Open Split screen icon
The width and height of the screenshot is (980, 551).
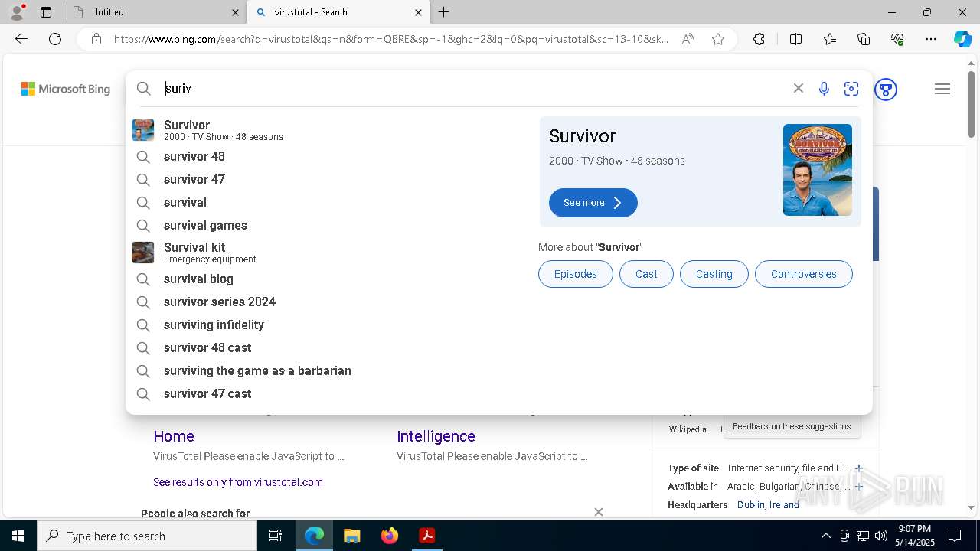[x=795, y=39]
